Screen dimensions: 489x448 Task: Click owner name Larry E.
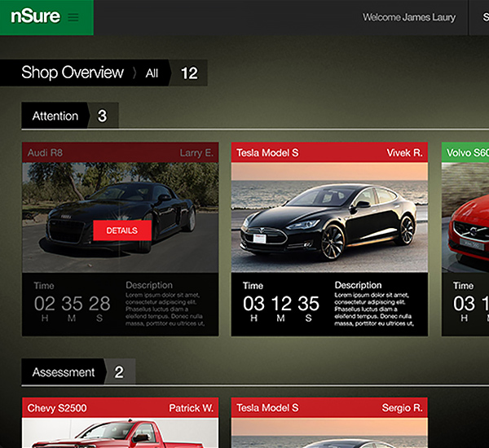pyautogui.click(x=196, y=153)
